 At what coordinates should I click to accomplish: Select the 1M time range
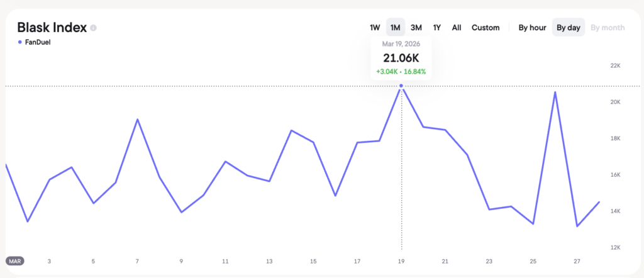[x=395, y=28]
